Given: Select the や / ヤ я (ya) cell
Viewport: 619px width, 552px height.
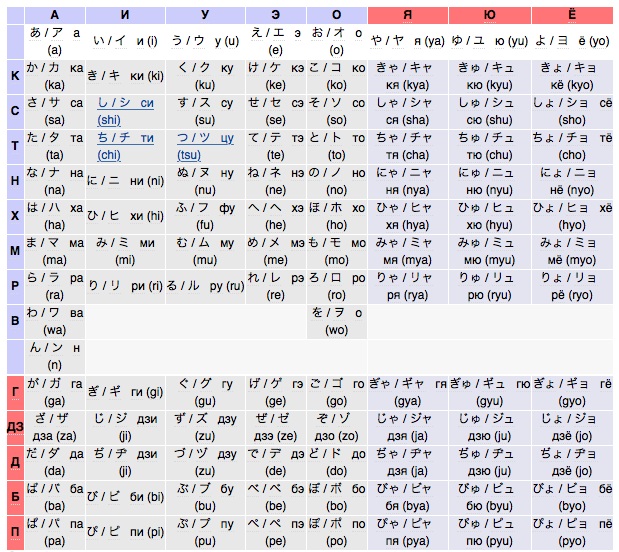Looking at the screenshot, I should [408, 41].
